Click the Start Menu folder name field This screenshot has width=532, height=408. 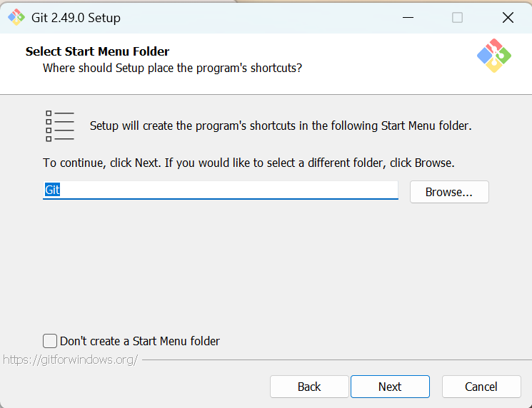tap(221, 190)
